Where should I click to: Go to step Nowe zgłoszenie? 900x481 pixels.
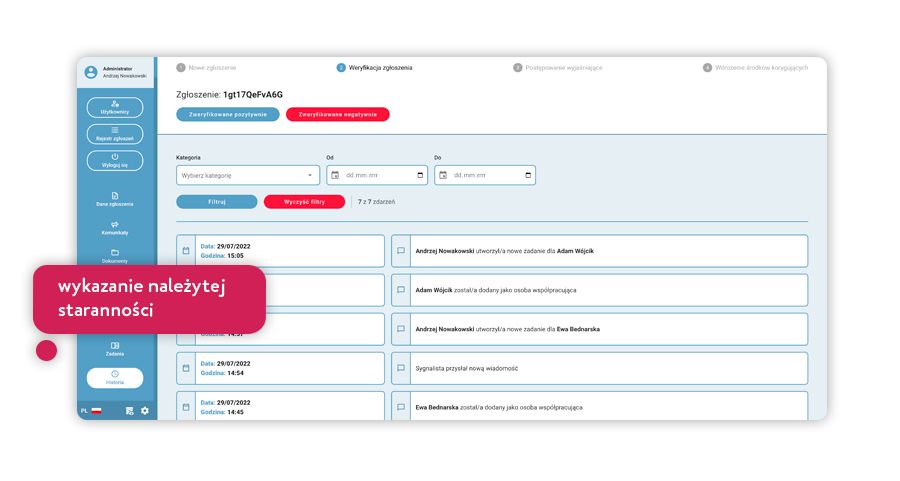tap(206, 68)
